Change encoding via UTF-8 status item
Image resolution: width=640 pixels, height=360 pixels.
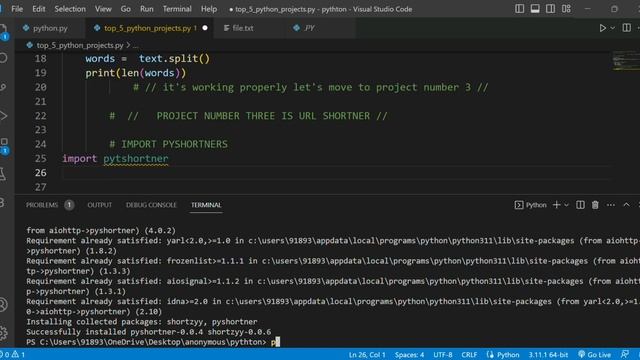click(x=442, y=355)
